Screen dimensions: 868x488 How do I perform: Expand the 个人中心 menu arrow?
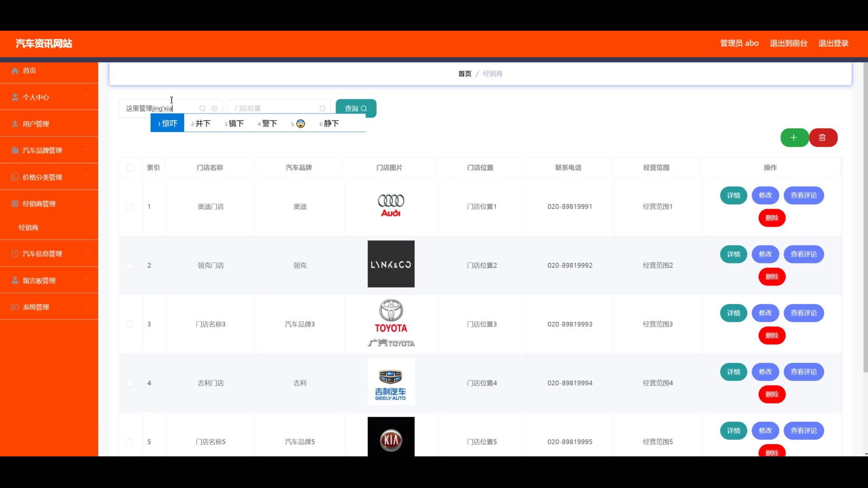[x=87, y=96]
